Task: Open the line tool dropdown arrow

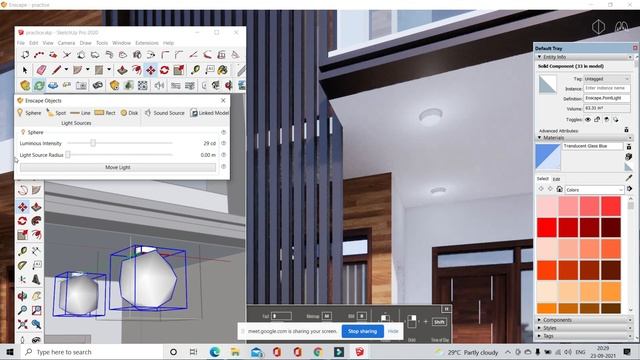Action: 66,70
